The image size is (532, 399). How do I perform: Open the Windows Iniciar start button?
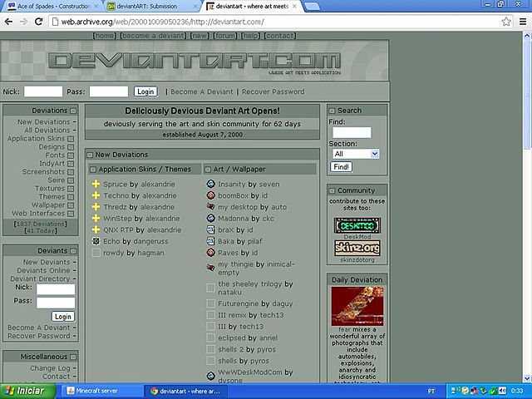click(27, 391)
